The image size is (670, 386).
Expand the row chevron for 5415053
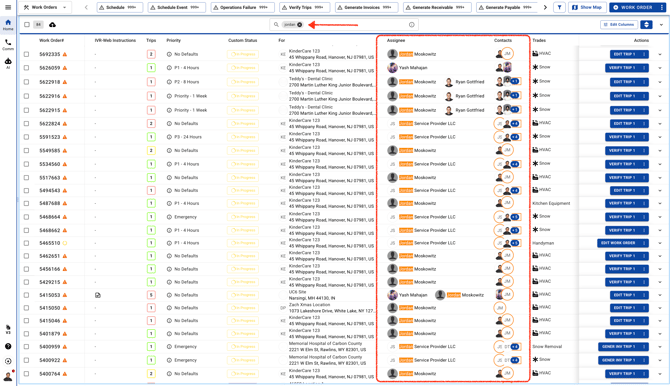coord(660,295)
